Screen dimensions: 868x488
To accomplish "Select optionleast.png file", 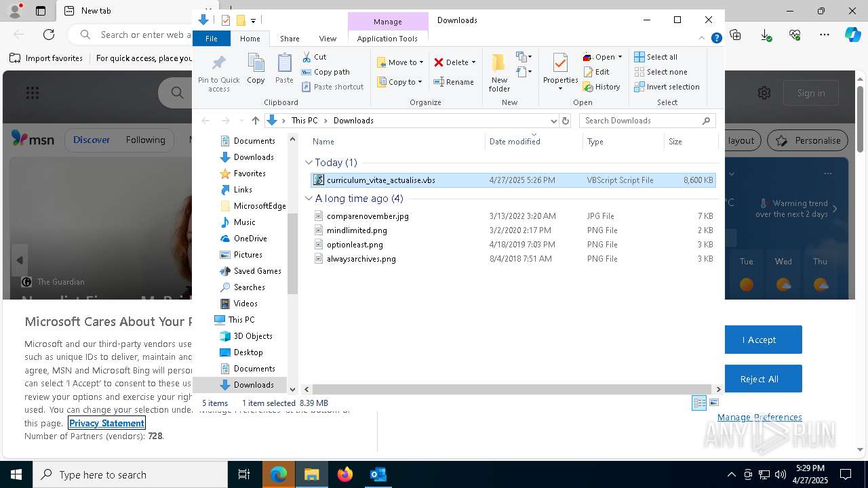I will [355, 245].
